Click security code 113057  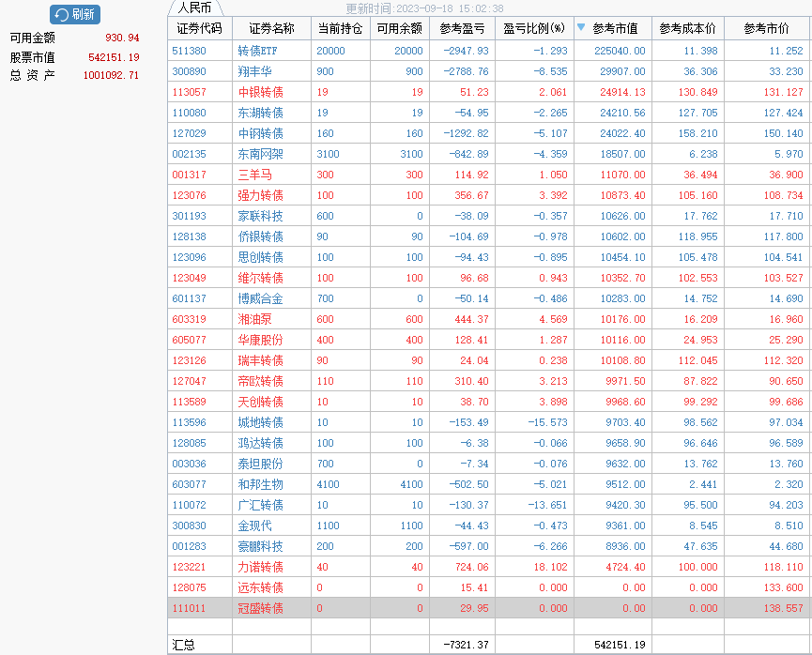(189, 92)
